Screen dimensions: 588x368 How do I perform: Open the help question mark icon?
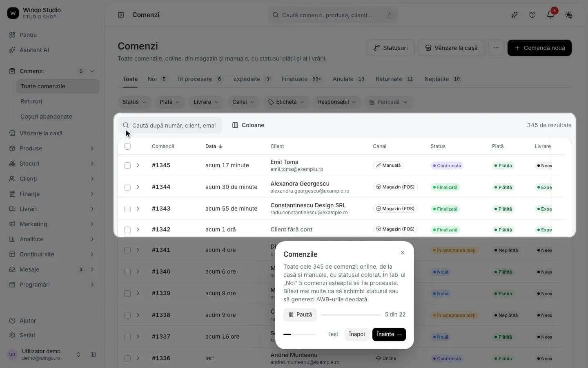[x=532, y=15]
